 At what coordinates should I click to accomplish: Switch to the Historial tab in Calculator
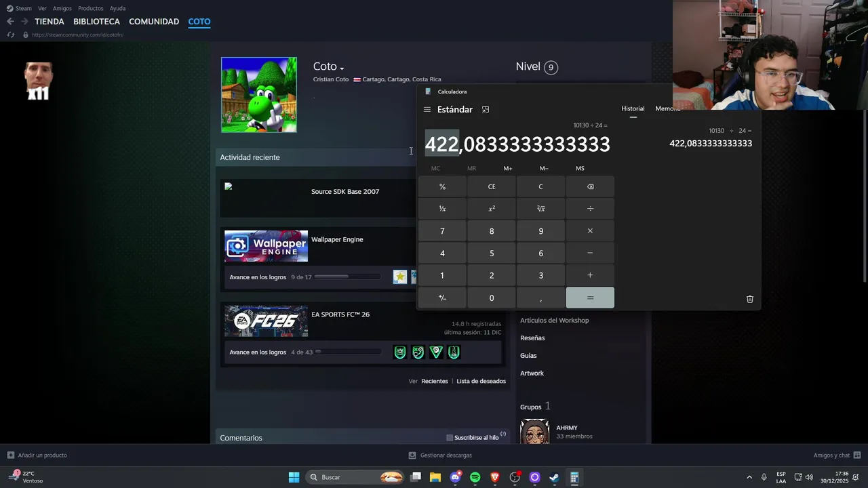[633, 109]
